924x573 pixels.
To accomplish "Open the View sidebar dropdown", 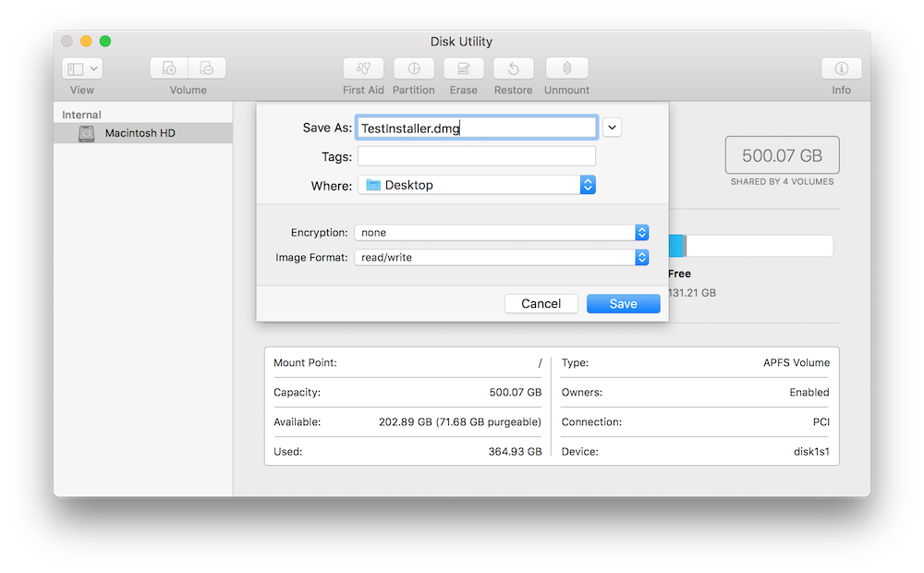I will [82, 68].
